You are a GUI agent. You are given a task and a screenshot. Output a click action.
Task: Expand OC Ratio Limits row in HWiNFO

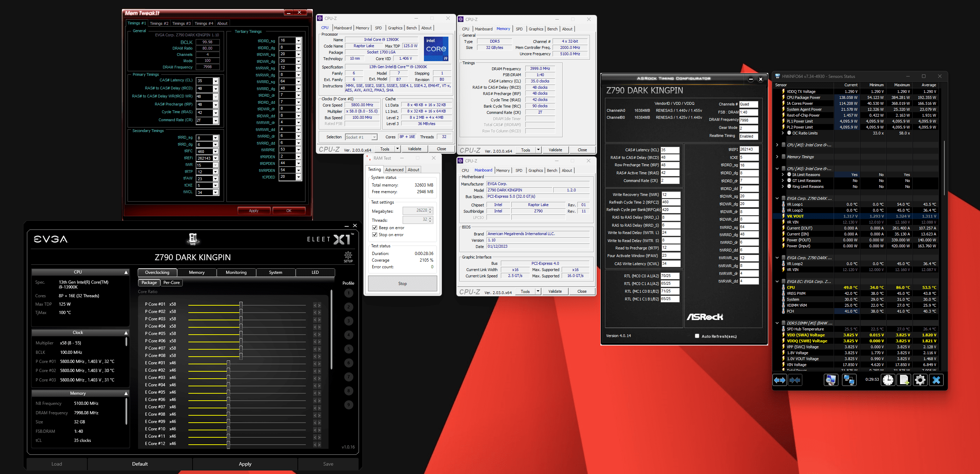pyautogui.click(x=783, y=133)
